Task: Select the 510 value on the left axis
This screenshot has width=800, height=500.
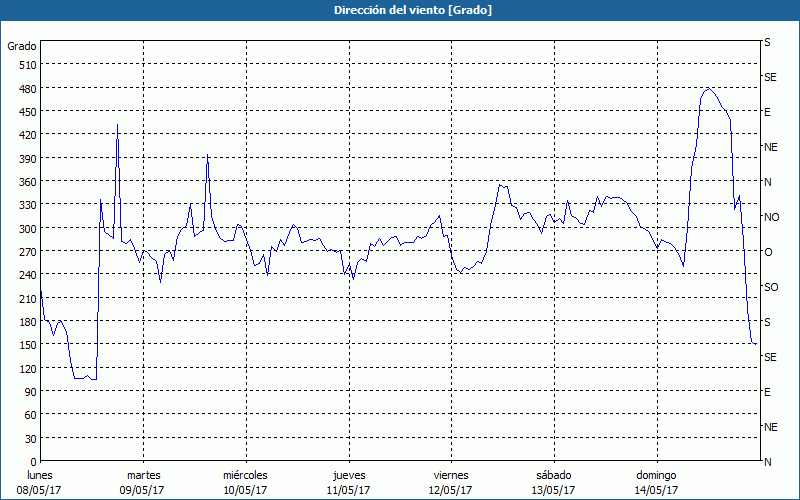Action: click(25, 65)
